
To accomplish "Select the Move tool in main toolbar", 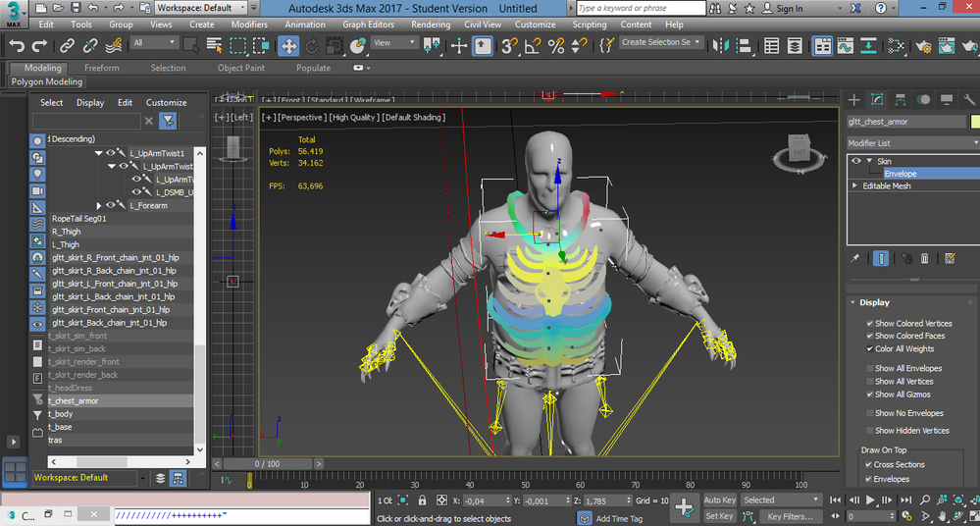I will pyautogui.click(x=288, y=46).
